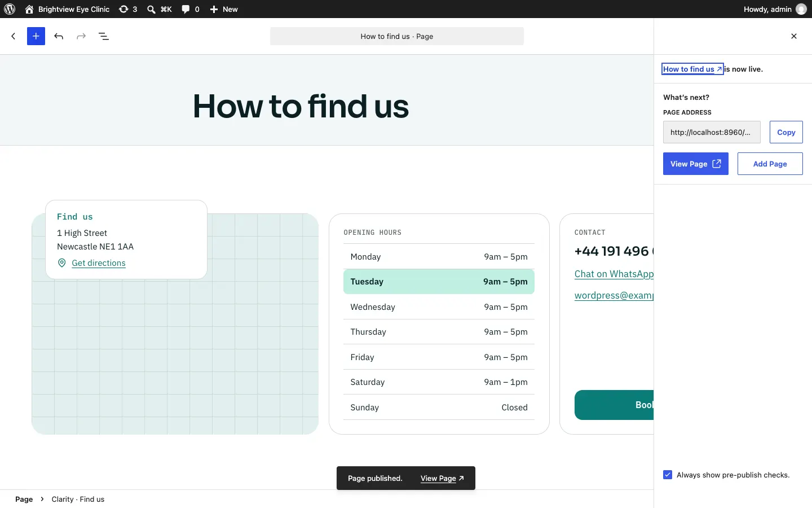The height and width of the screenshot is (508, 812).
Task: Open the updates icon showing 3
Action: pos(128,9)
